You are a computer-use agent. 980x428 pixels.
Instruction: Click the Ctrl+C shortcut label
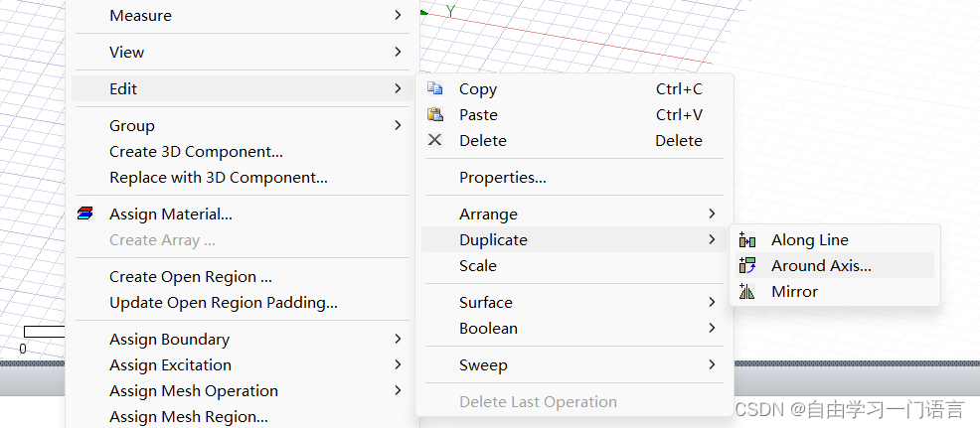pyautogui.click(x=679, y=88)
